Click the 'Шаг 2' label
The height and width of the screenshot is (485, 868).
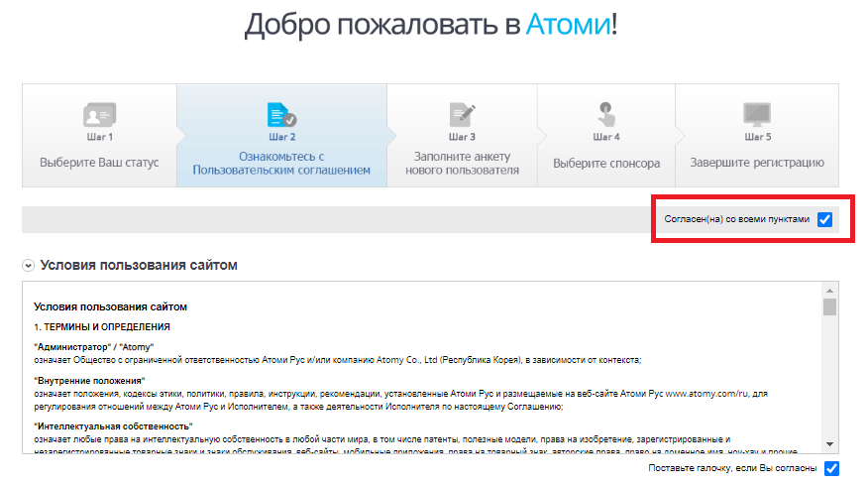pyautogui.click(x=281, y=137)
